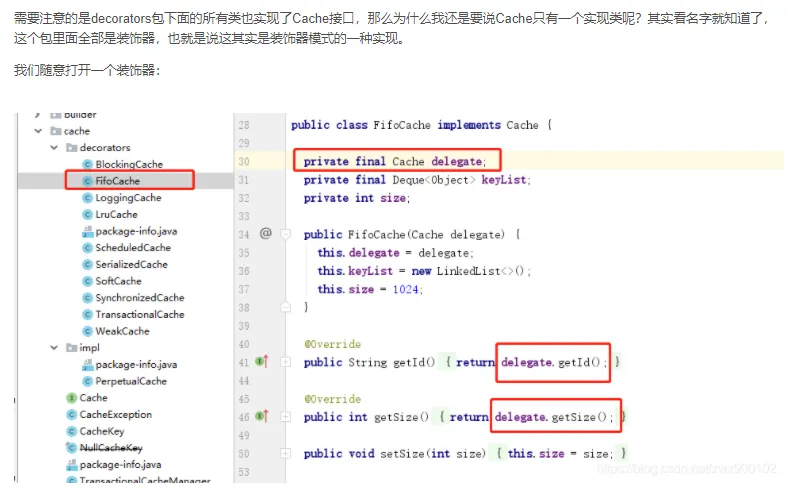Collapse the constructor fold marker at line 34

pyautogui.click(x=286, y=234)
